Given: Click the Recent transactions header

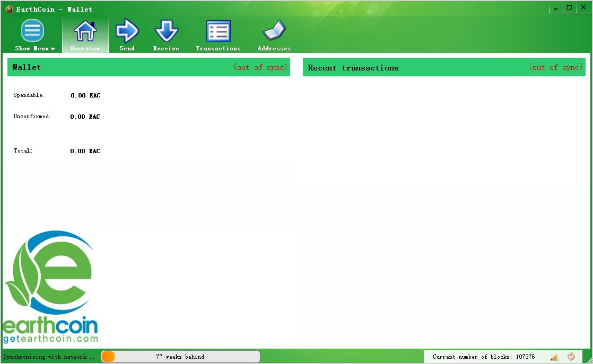Looking at the screenshot, I should [353, 68].
